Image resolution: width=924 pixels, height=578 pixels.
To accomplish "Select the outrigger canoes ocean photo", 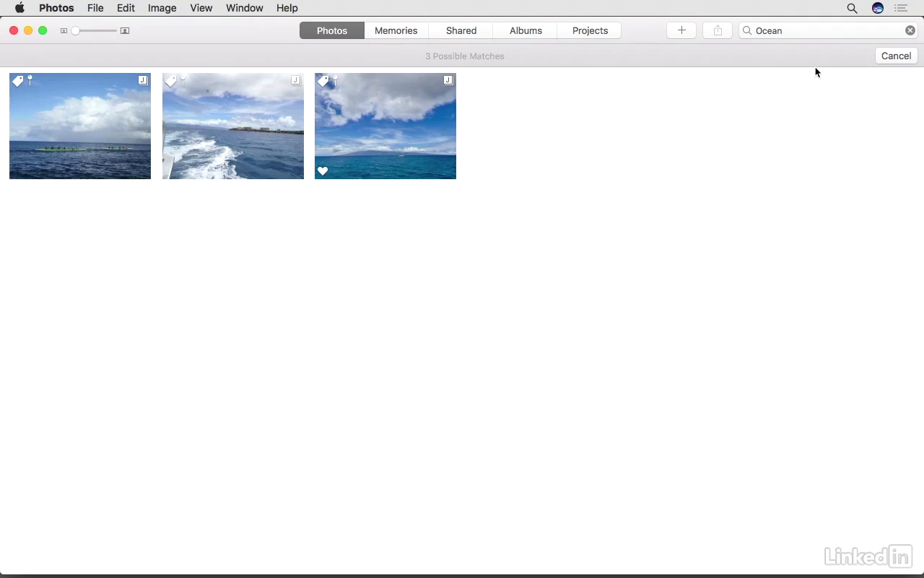I will [80, 126].
